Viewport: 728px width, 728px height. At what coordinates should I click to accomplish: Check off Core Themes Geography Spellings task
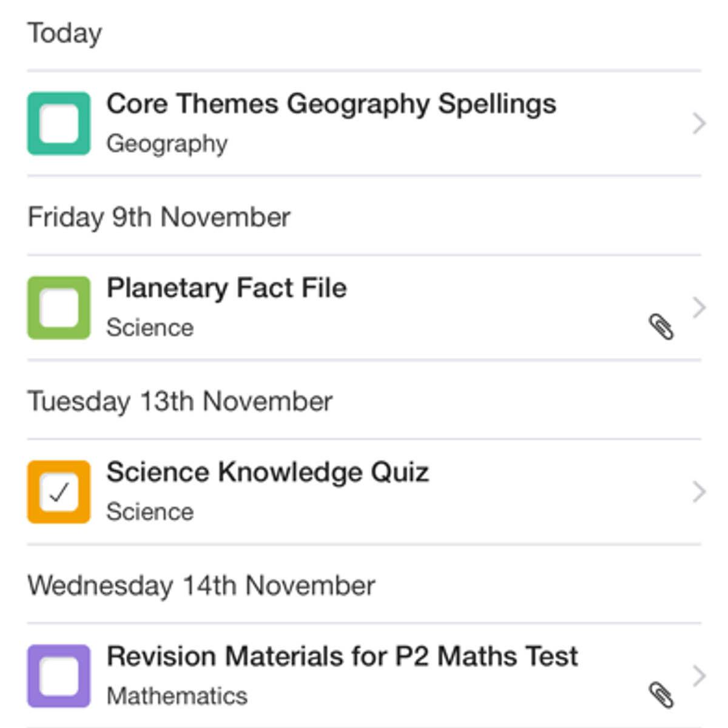[x=59, y=124]
